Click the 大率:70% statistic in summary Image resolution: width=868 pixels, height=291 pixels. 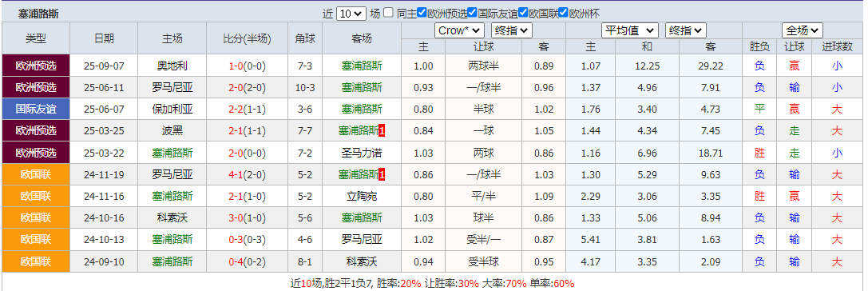505,283
